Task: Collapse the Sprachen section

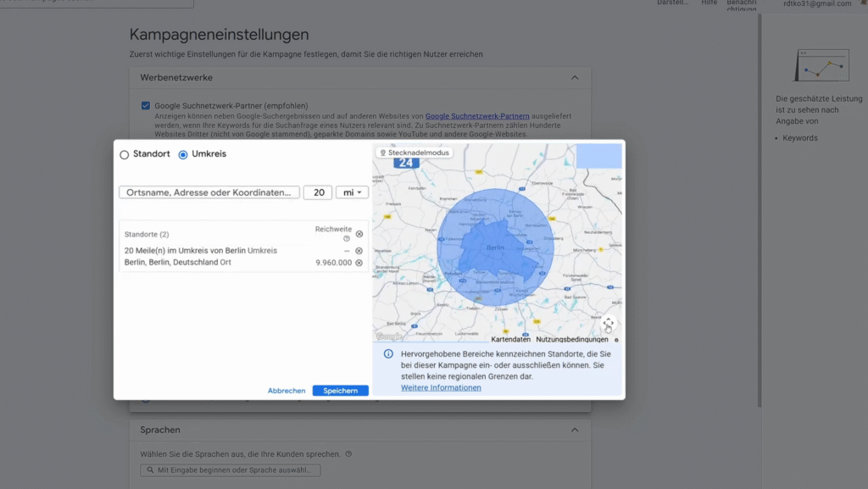Action: click(575, 430)
